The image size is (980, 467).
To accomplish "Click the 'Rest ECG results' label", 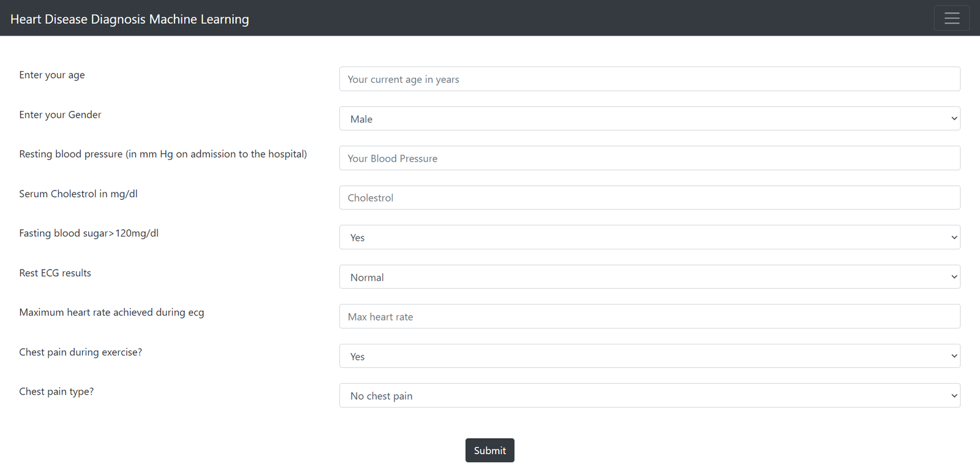I will pyautogui.click(x=55, y=273).
